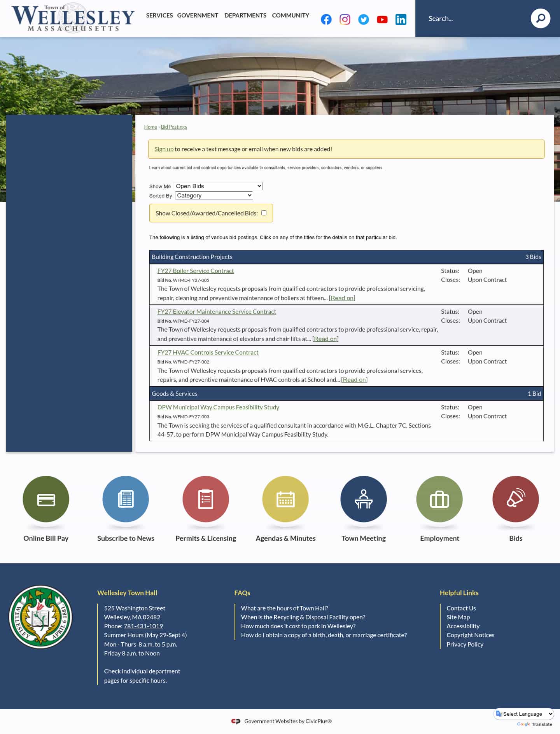This screenshot has width=560, height=734.
Task: Open FAQ about birth, death, marriage certificate
Action: pyautogui.click(x=324, y=635)
